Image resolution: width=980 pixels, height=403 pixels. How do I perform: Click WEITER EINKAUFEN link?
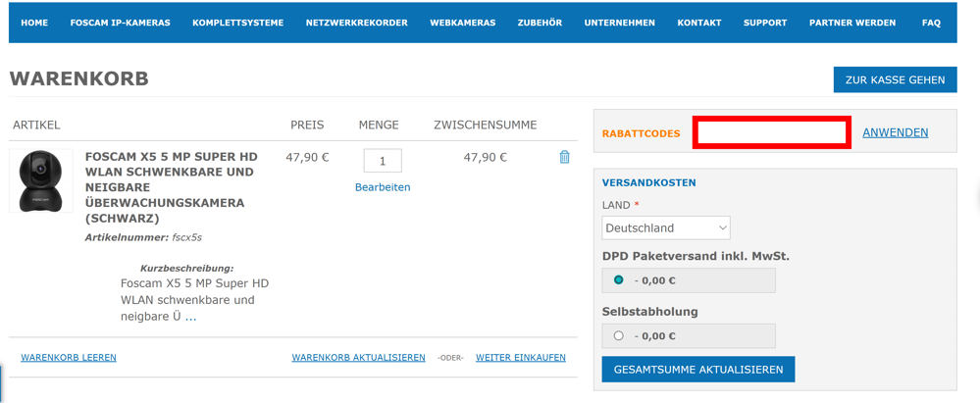point(521,357)
